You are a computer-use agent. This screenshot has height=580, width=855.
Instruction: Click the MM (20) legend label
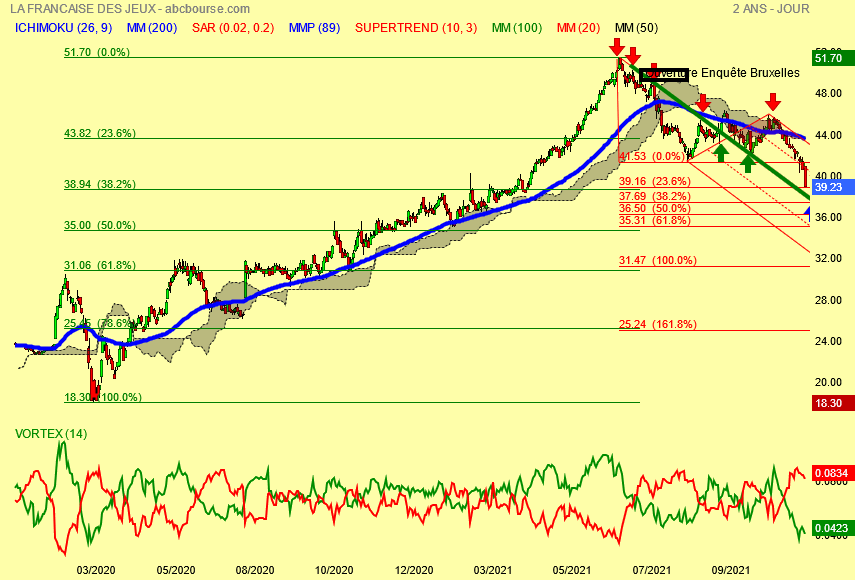click(579, 28)
